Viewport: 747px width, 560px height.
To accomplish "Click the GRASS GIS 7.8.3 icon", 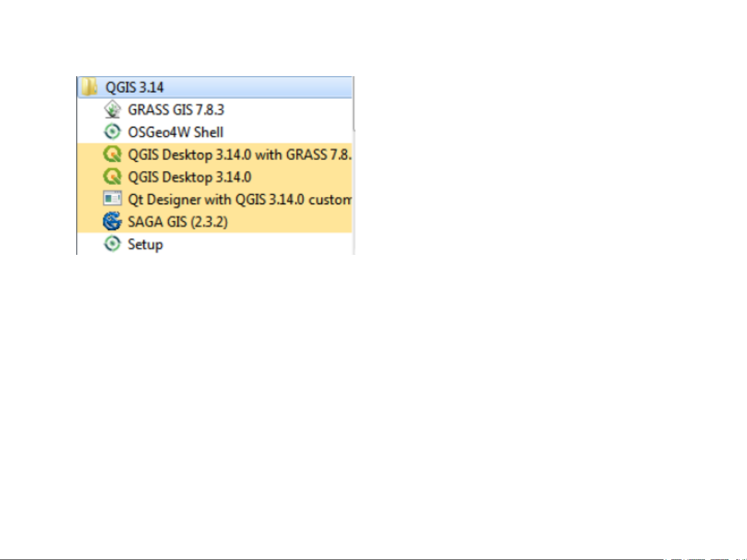I will [x=112, y=110].
